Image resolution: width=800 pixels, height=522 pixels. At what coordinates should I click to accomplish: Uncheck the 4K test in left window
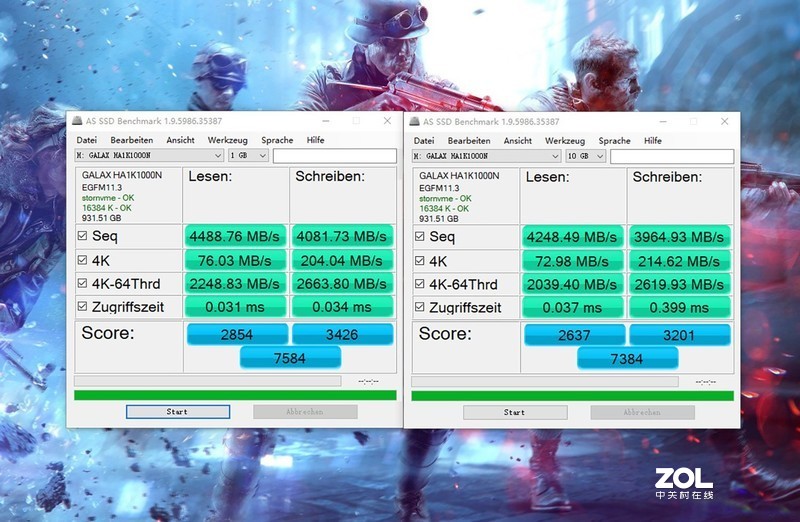click(x=82, y=260)
